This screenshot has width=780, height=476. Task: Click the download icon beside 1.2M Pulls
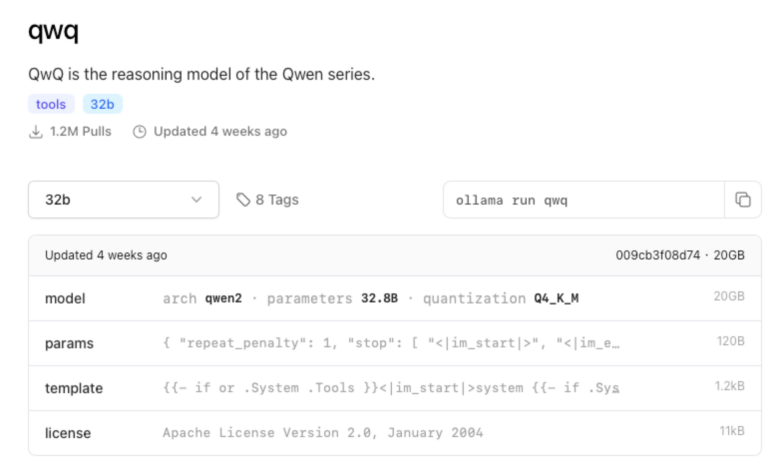click(36, 131)
